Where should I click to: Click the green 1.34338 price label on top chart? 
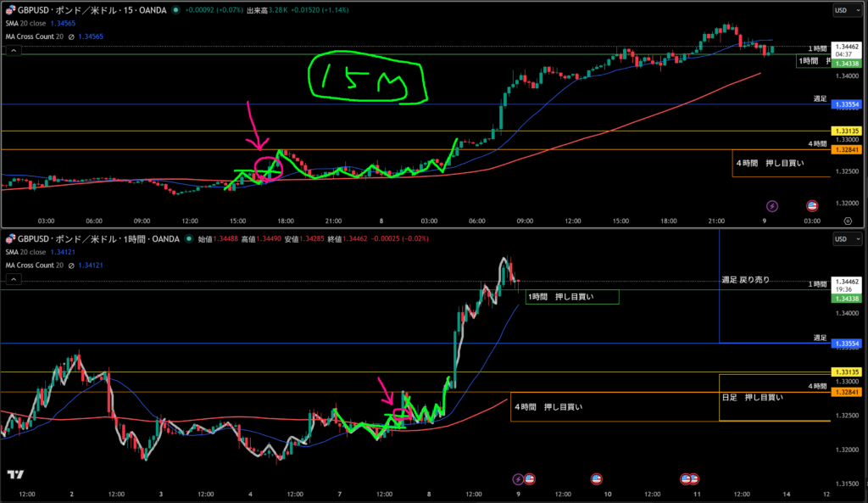[848, 64]
